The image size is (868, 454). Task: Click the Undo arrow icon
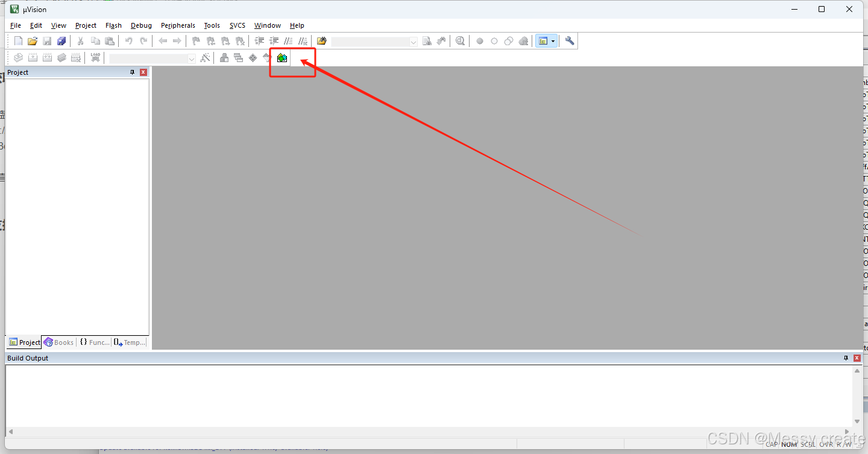pos(128,41)
